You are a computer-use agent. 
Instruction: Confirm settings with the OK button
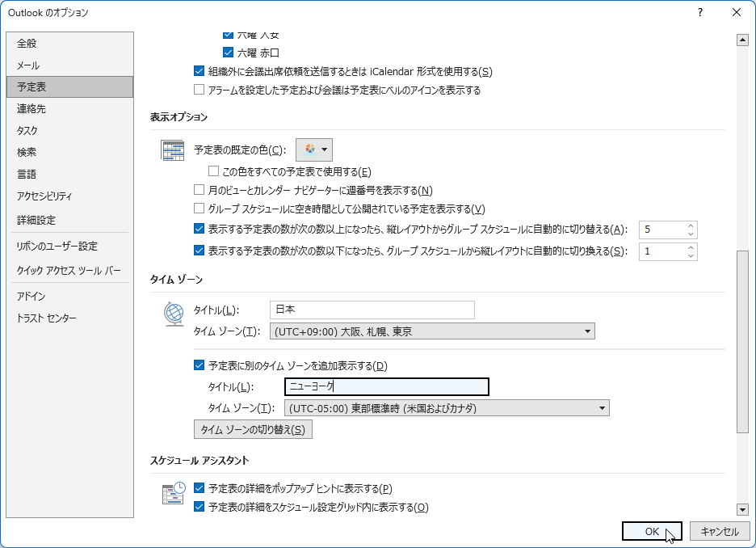tap(652, 531)
